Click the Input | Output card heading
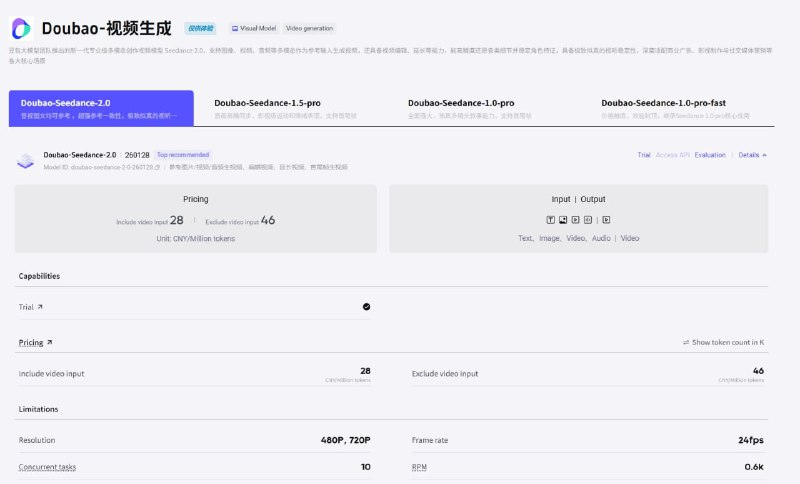800x484 pixels. [x=578, y=199]
